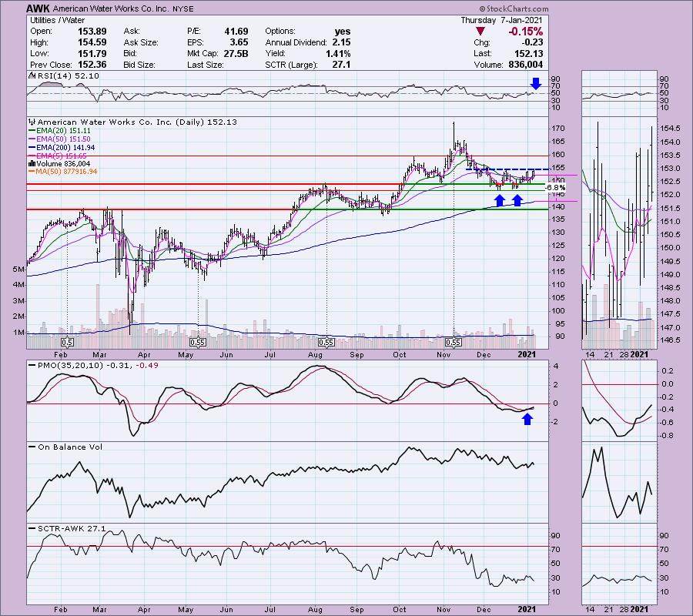The width and height of the screenshot is (693, 616).
Task: Select the Low value 151.79
Action: point(92,53)
